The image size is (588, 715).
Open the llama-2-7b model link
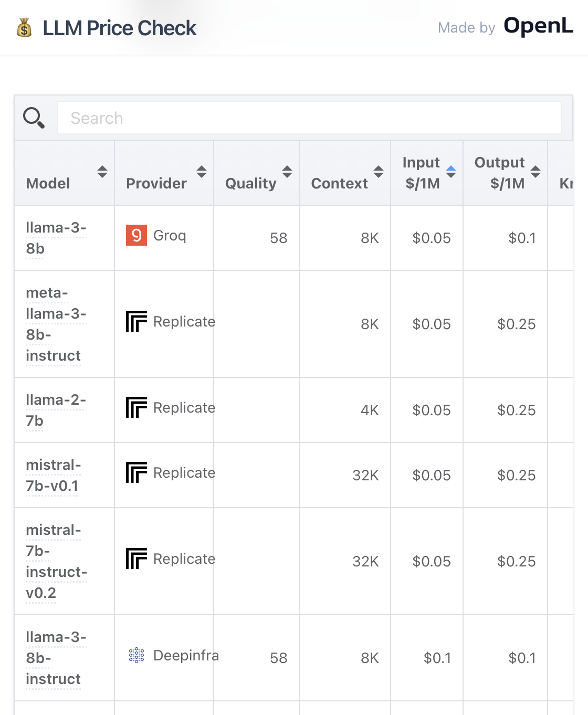[x=56, y=410]
